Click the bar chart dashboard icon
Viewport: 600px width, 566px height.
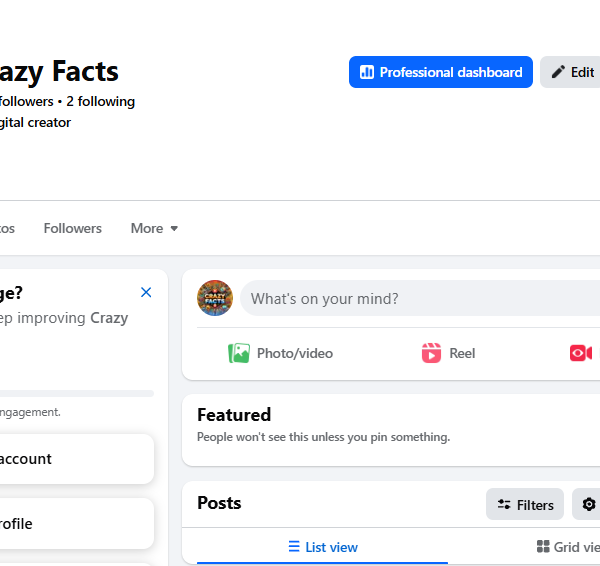click(367, 72)
